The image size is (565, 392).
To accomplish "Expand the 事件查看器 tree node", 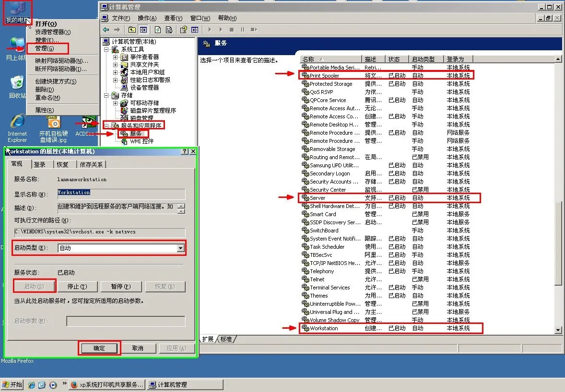I will click(115, 57).
